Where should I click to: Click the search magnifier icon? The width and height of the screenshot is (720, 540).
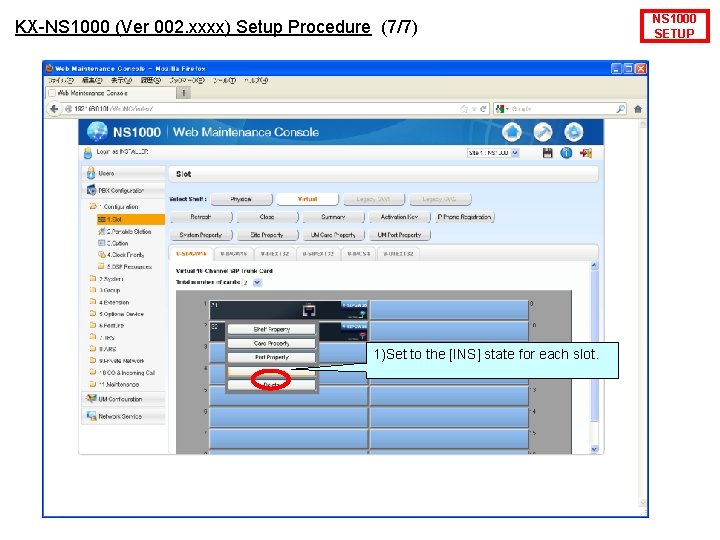[620, 109]
